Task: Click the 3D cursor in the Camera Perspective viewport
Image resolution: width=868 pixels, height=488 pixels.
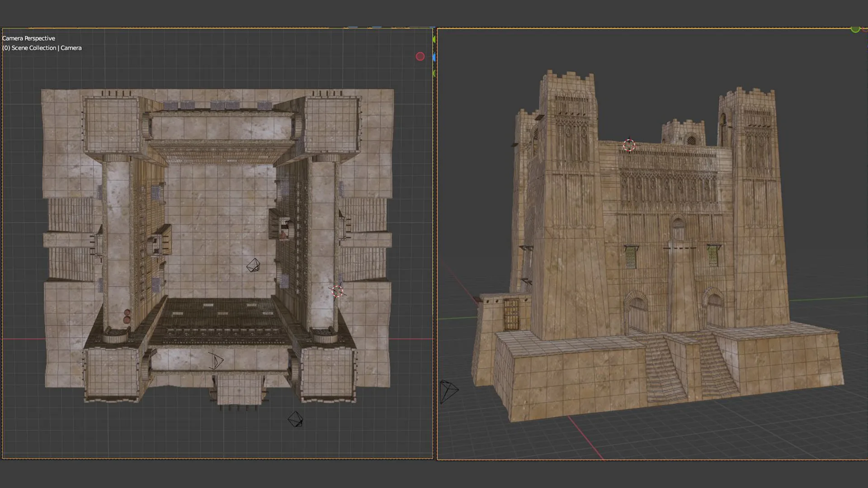Action: (337, 292)
